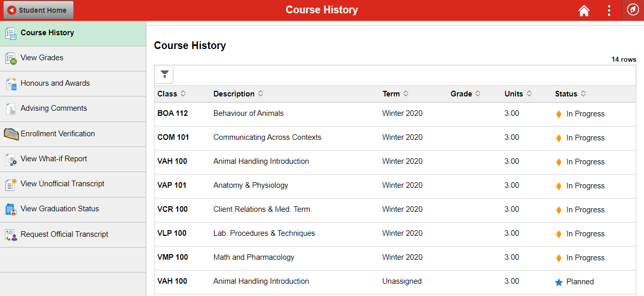Go back to Student Home
This screenshot has width=644, height=296.
(38, 10)
